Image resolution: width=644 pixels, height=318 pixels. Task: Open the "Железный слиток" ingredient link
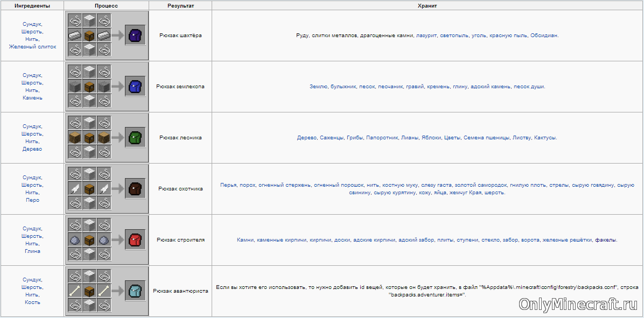tap(32, 47)
